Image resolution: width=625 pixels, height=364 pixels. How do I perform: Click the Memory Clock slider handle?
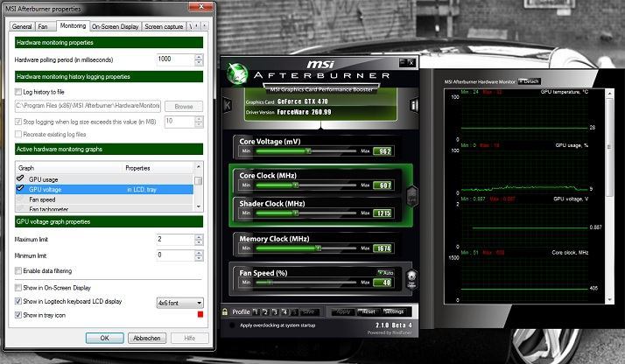click(x=318, y=248)
